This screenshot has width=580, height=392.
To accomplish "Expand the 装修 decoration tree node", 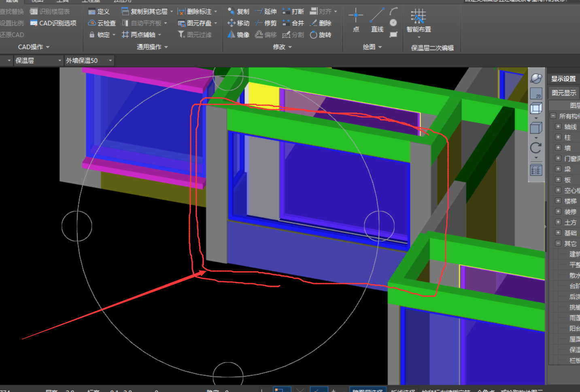I will (x=558, y=211).
